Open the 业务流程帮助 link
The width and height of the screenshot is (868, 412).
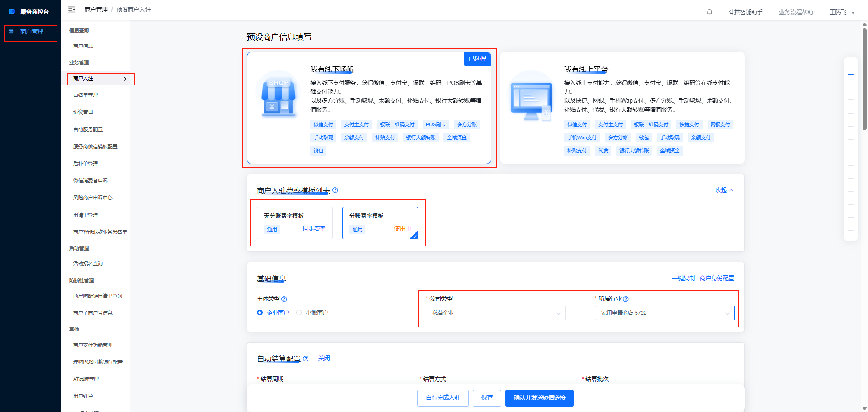[x=796, y=12]
